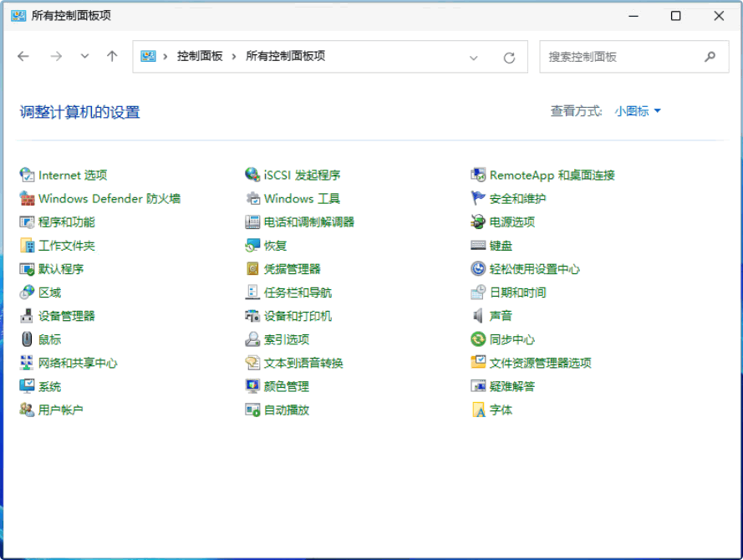The height and width of the screenshot is (560, 743).
Task: Click the 设备和打印机 icon
Action: click(x=252, y=316)
